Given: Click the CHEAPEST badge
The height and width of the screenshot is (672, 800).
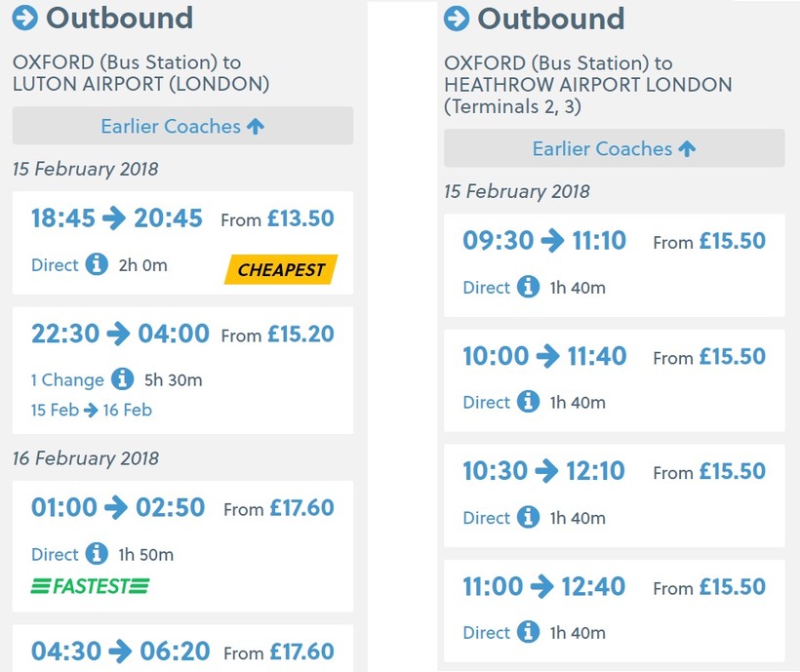Looking at the screenshot, I should pos(281,270).
